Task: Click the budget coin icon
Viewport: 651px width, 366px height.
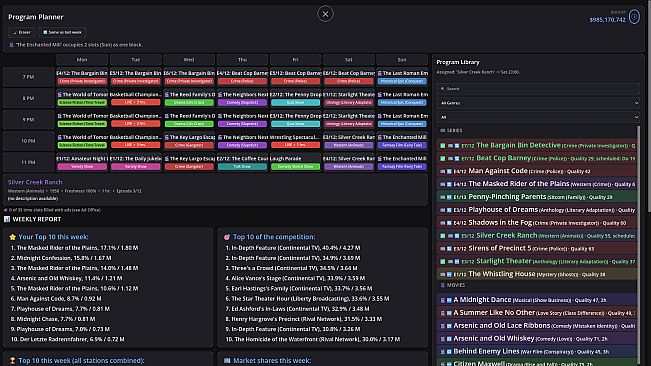Action: point(634,17)
